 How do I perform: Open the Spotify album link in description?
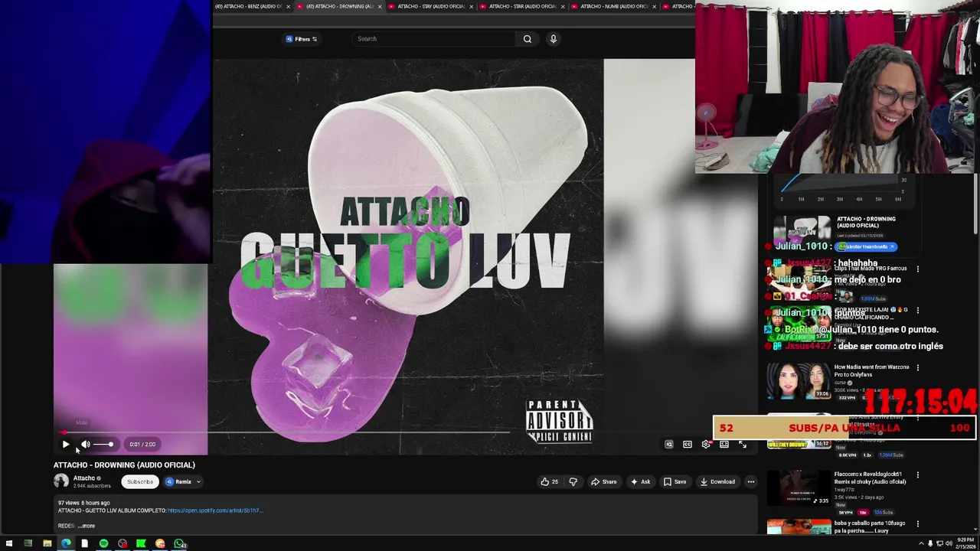click(214, 510)
